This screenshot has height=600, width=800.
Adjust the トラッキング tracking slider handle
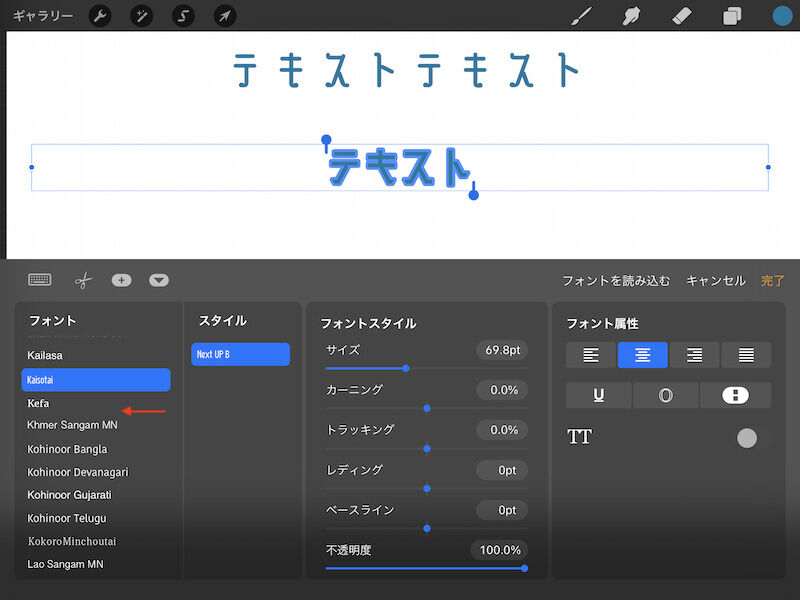coord(427,448)
